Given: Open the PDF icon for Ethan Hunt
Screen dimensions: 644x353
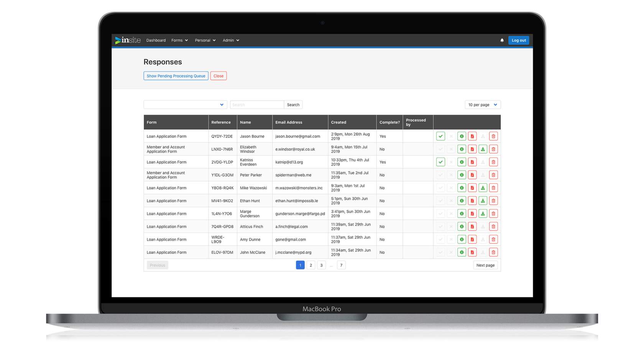Looking at the screenshot, I should pyautogui.click(x=472, y=200).
